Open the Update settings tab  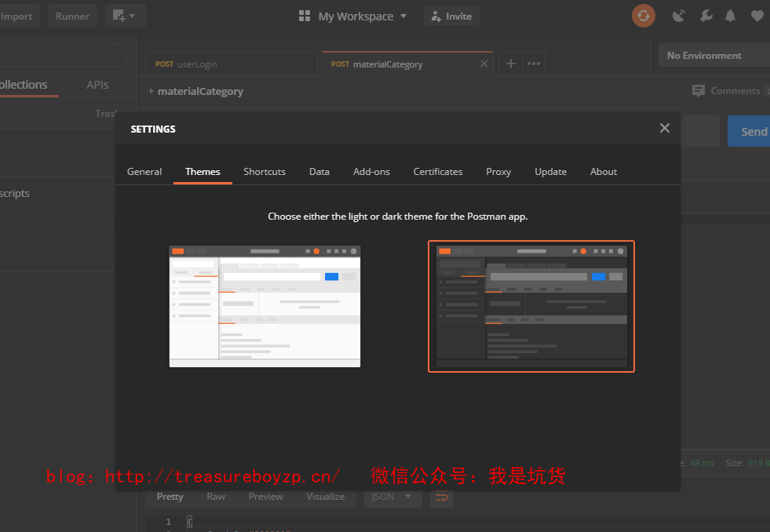click(x=550, y=172)
